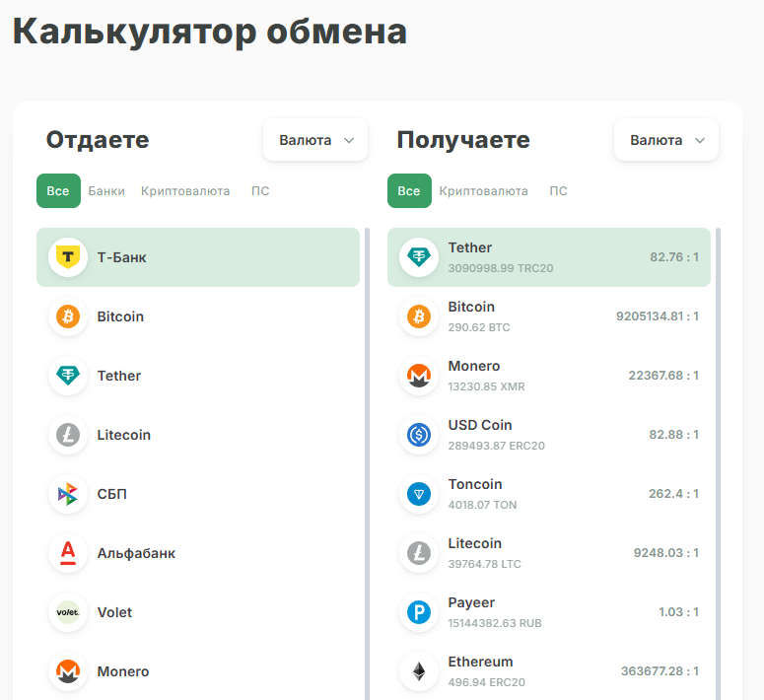Switch to ПС tab under Получаете
This screenshot has width=764, height=700.
[x=558, y=191]
